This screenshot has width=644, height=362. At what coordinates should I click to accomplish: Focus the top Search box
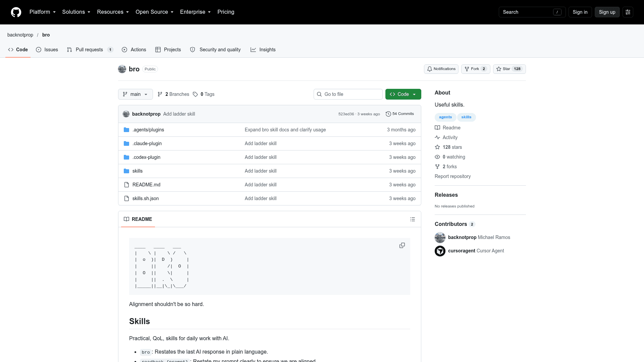click(x=532, y=12)
